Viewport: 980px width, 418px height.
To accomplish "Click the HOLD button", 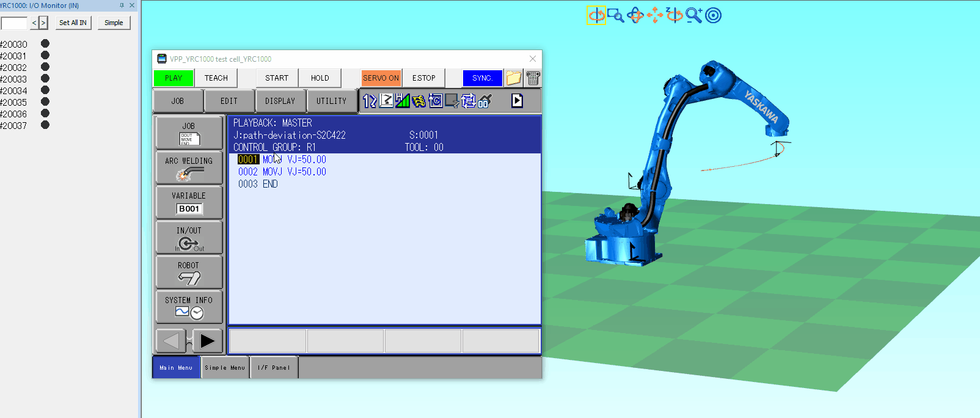I will tap(320, 78).
